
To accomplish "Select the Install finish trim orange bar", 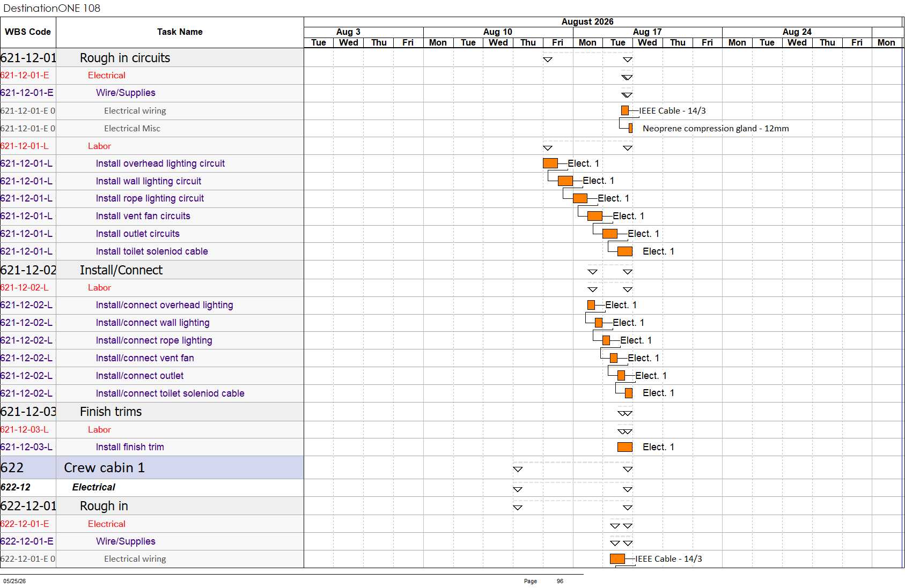I will coord(625,447).
